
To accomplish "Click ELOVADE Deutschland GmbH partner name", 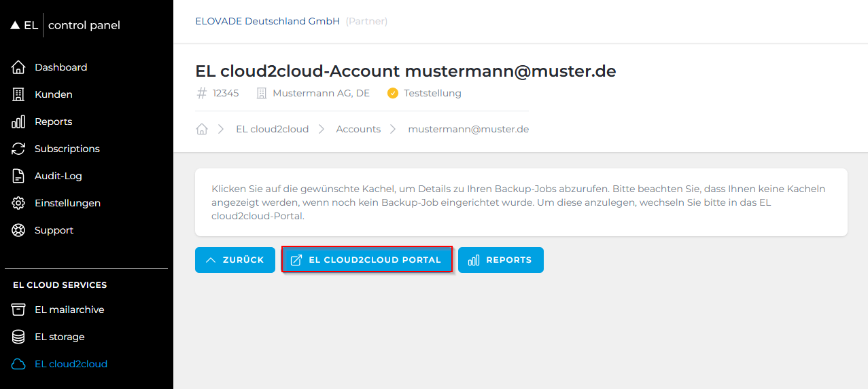I will coord(267,21).
